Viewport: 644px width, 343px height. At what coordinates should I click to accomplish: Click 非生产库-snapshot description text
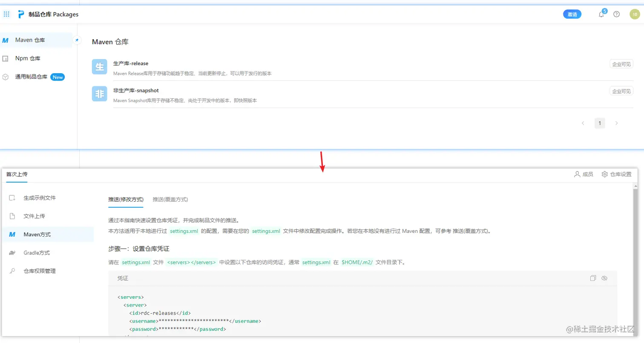coord(185,101)
